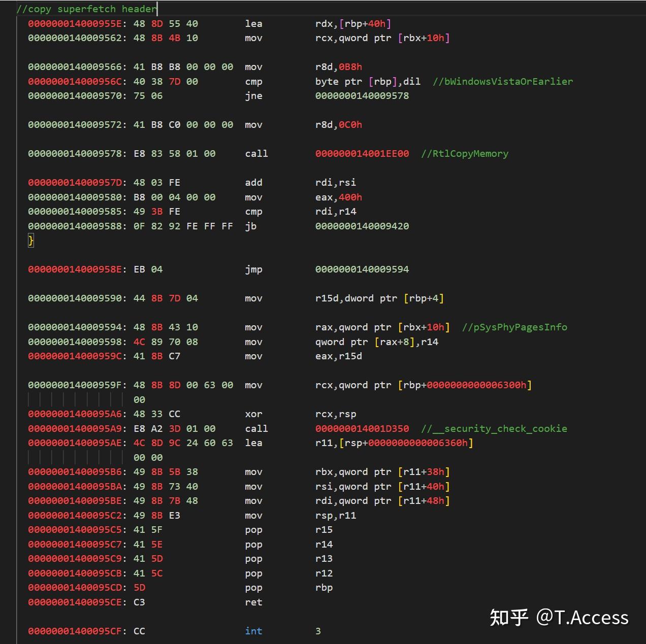
Task: Click the operand "r8d,0C0h"
Action: pos(338,125)
